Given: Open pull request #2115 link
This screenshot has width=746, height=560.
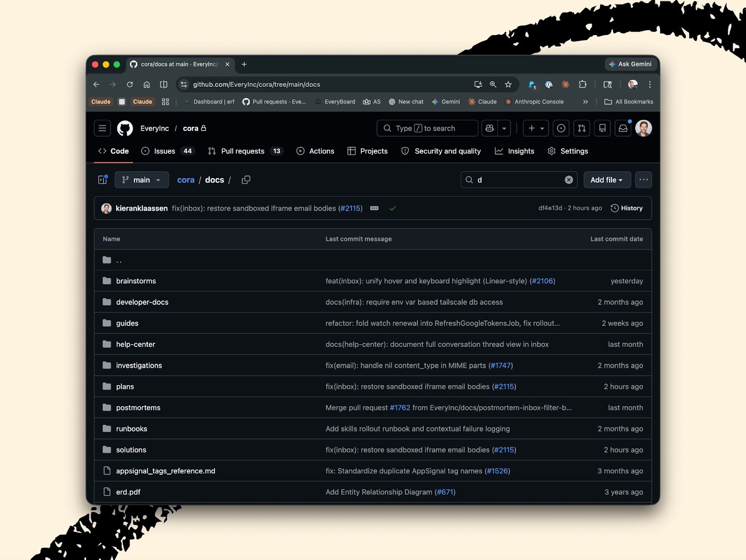Looking at the screenshot, I should point(350,208).
